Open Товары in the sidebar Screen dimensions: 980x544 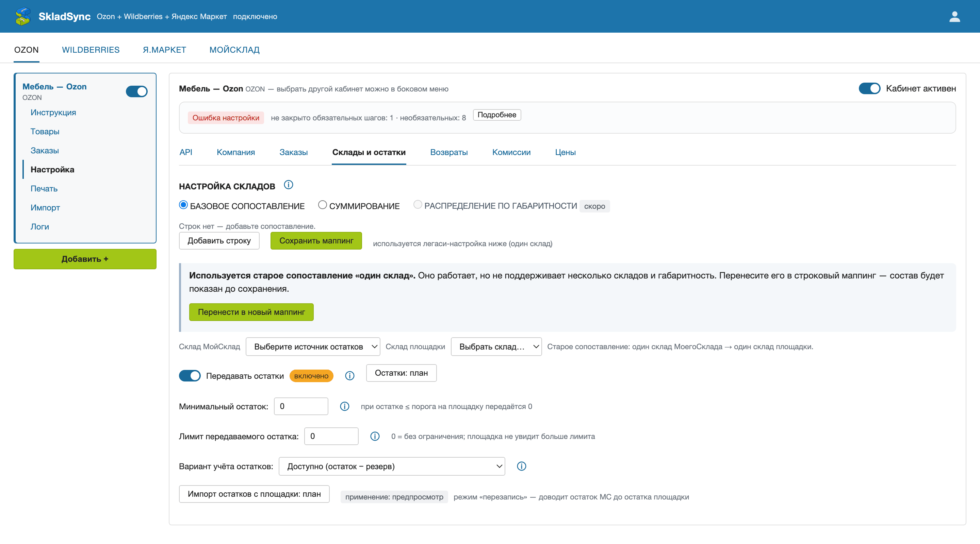click(x=45, y=132)
